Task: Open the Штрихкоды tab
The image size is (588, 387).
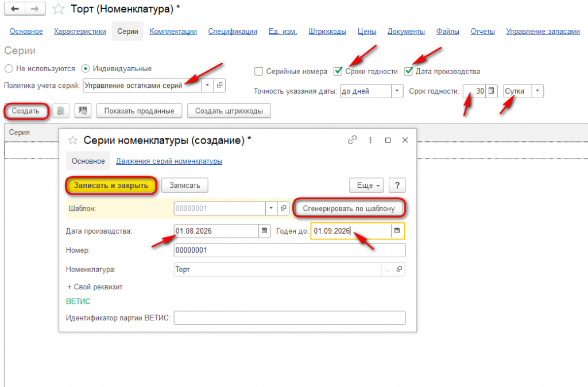Action: (x=327, y=32)
